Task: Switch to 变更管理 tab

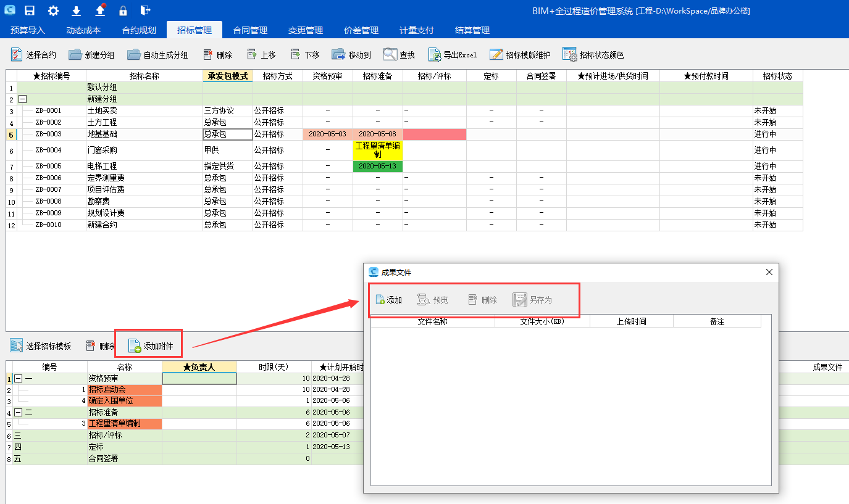Action: click(x=306, y=30)
